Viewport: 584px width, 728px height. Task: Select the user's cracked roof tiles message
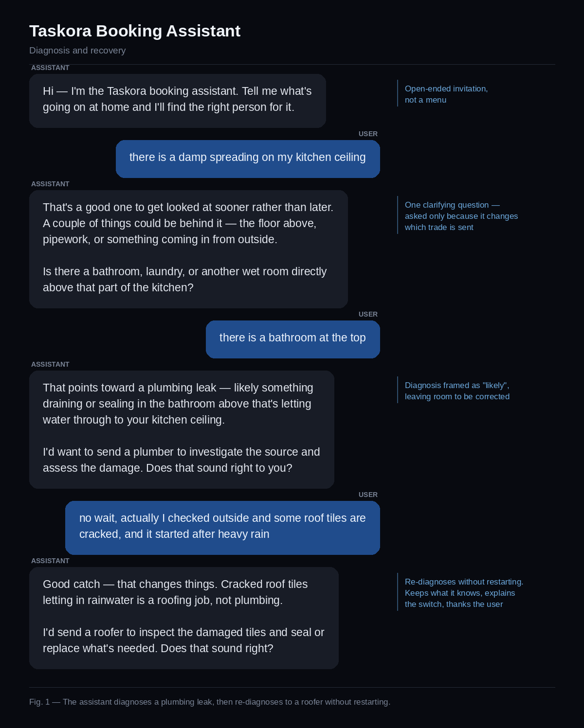coord(222,528)
